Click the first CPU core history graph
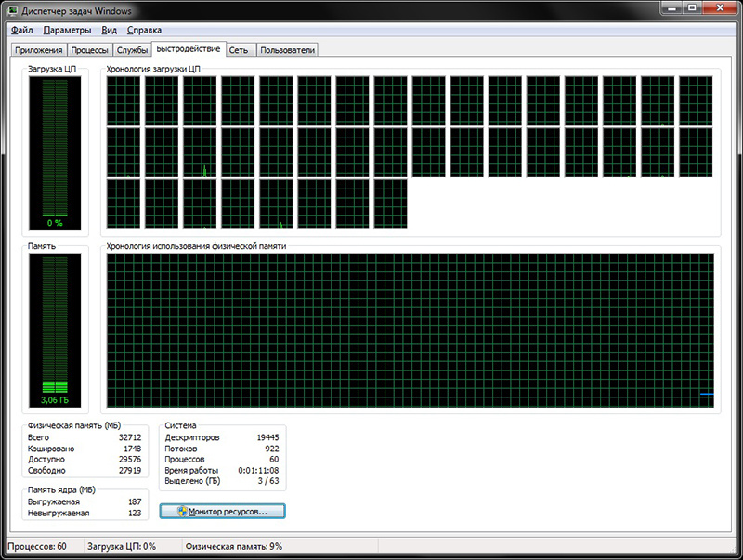This screenshot has width=743, height=560. pyautogui.click(x=124, y=99)
